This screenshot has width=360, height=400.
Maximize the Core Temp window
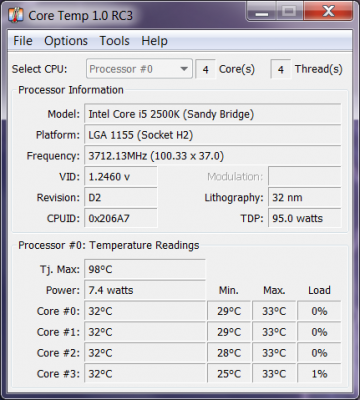(x=289, y=12)
